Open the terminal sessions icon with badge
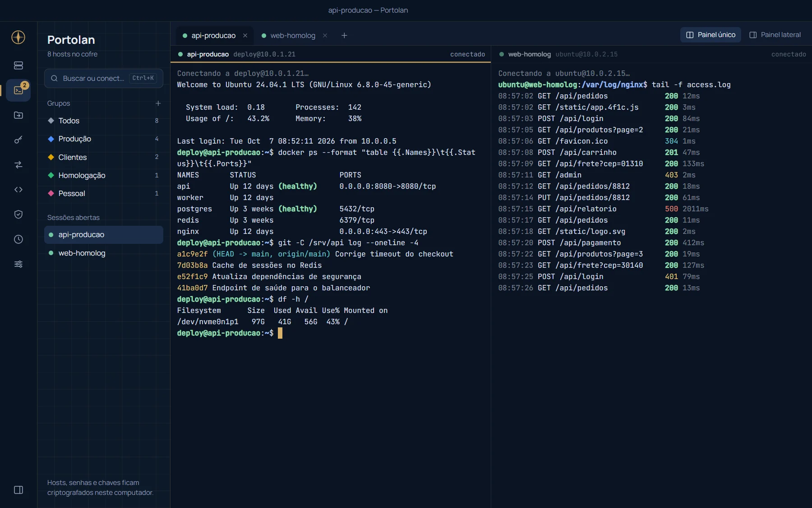The image size is (812, 508). tap(18, 90)
